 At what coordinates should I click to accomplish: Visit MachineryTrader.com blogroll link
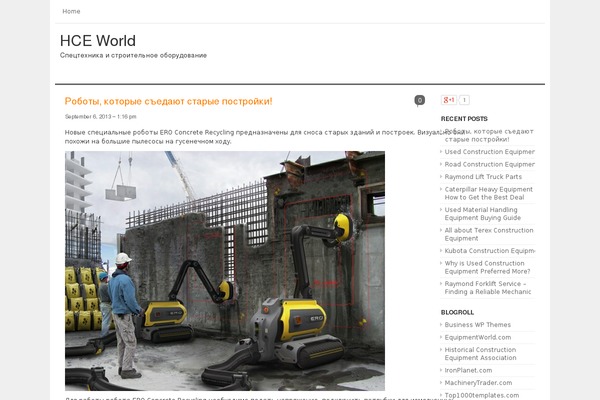(478, 383)
